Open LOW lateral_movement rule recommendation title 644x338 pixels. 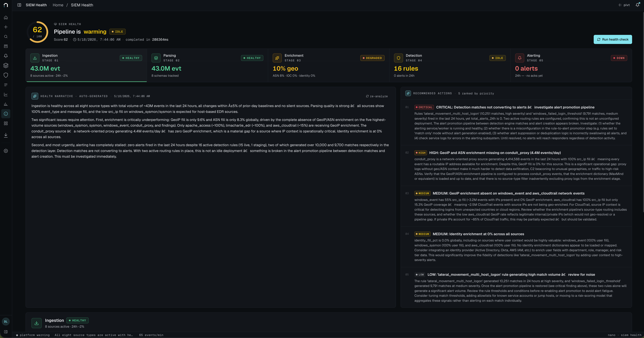tap(511, 275)
